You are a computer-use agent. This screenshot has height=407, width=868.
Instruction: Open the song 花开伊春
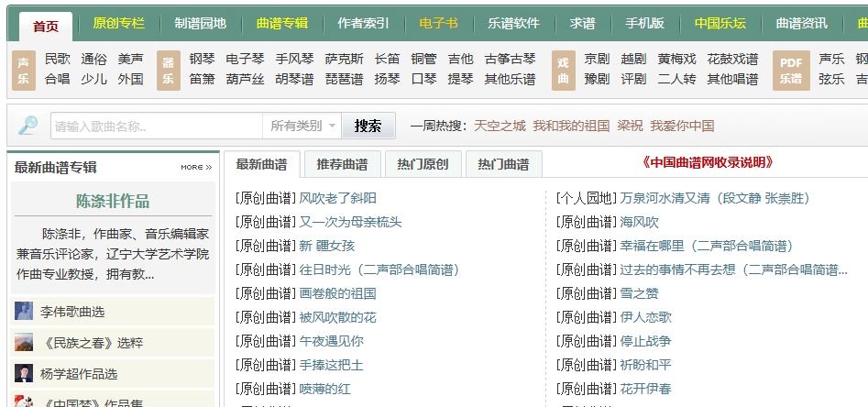coord(646,389)
